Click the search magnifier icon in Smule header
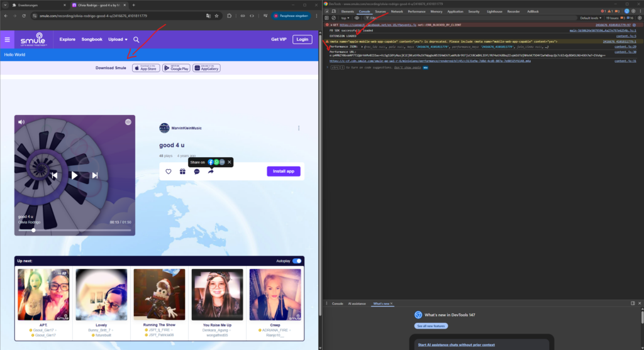 [x=136, y=40]
